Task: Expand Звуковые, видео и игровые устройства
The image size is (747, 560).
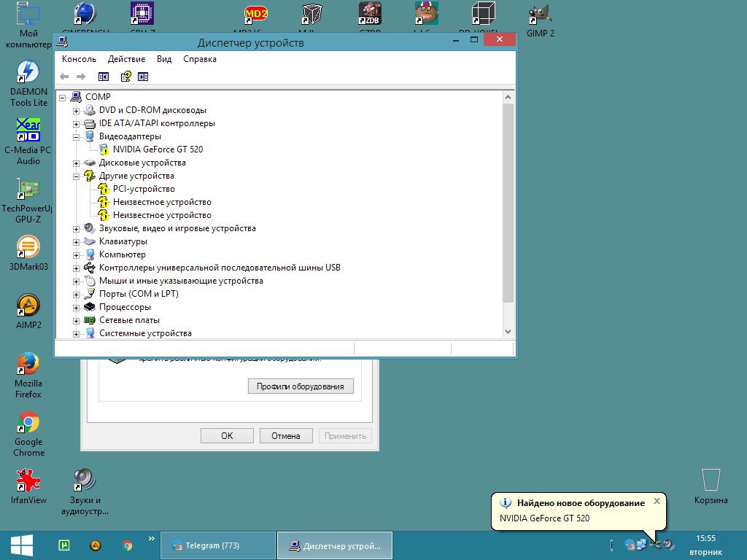Action: pyautogui.click(x=76, y=229)
